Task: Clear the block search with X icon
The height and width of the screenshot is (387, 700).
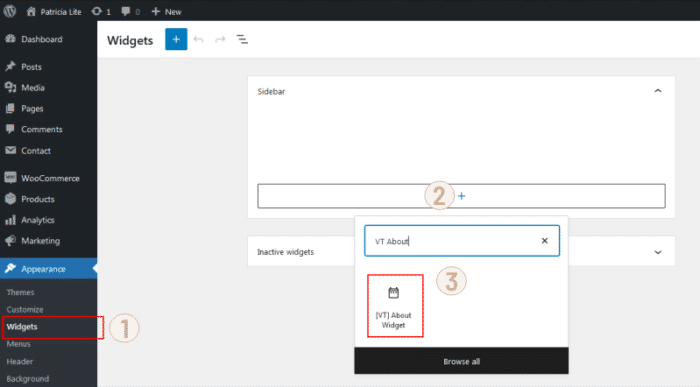Action: [544, 241]
